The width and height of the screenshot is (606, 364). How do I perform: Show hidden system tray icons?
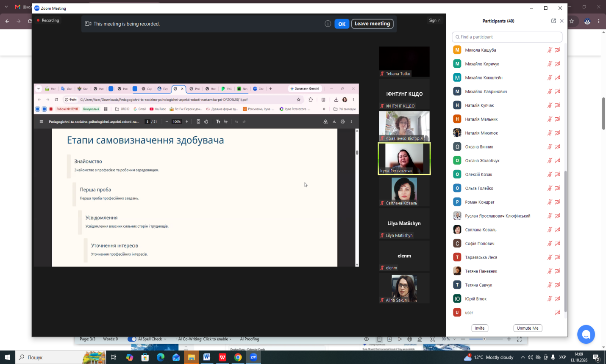coord(523,357)
